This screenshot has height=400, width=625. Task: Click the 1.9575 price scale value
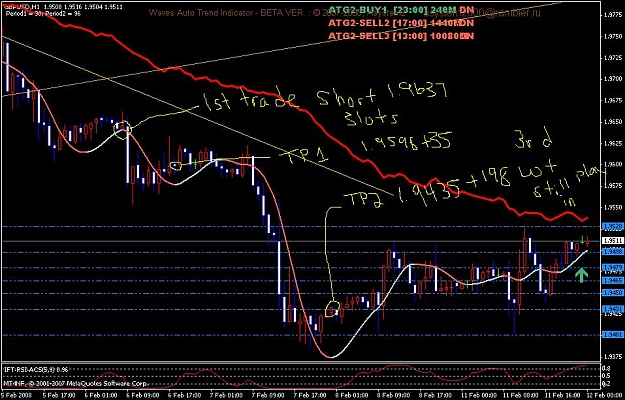(x=613, y=186)
